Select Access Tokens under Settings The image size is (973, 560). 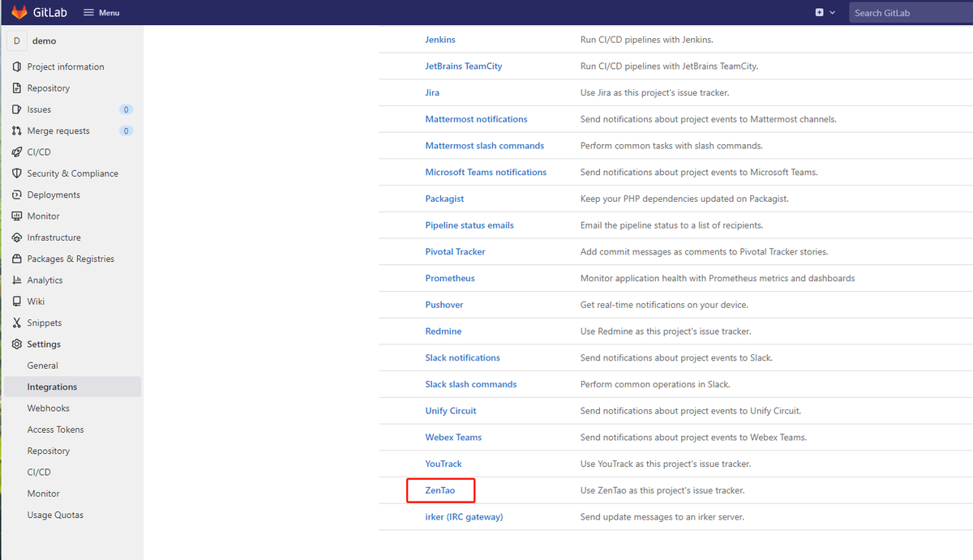tap(55, 430)
